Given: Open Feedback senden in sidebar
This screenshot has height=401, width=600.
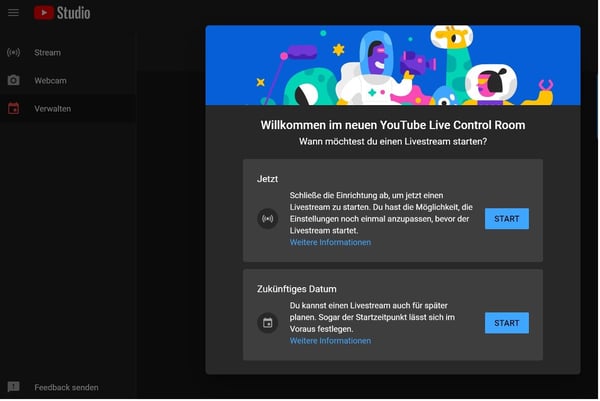Looking at the screenshot, I should point(68,387).
